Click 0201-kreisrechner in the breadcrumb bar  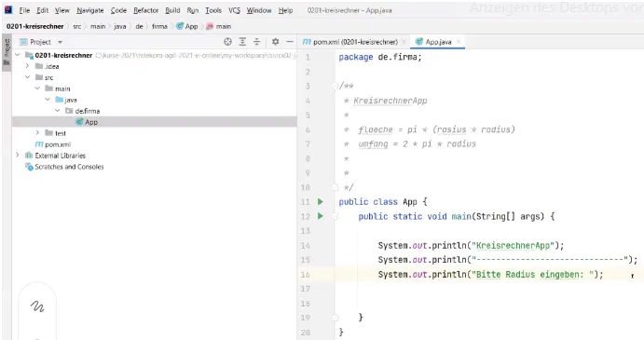34,26
